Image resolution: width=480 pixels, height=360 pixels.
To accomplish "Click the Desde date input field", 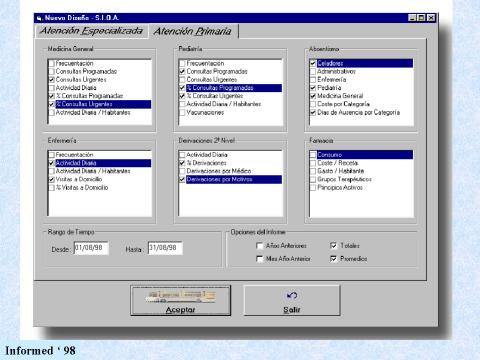I will pos(91,248).
